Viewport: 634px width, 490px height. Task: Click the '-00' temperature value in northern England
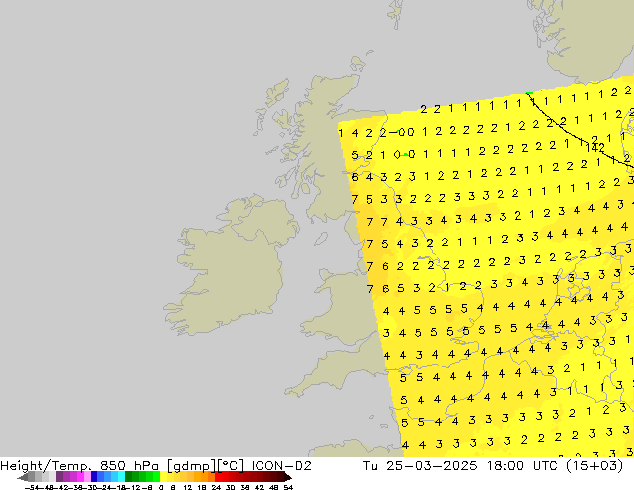pyautogui.click(x=402, y=132)
